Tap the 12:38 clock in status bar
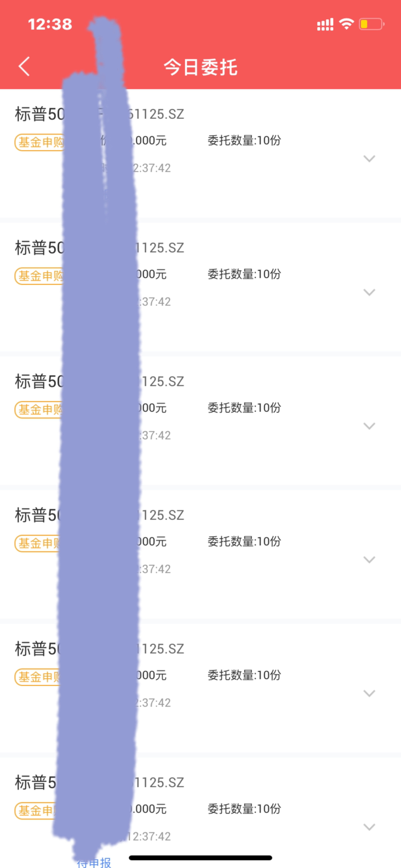Image resolution: width=401 pixels, height=868 pixels. (x=50, y=24)
